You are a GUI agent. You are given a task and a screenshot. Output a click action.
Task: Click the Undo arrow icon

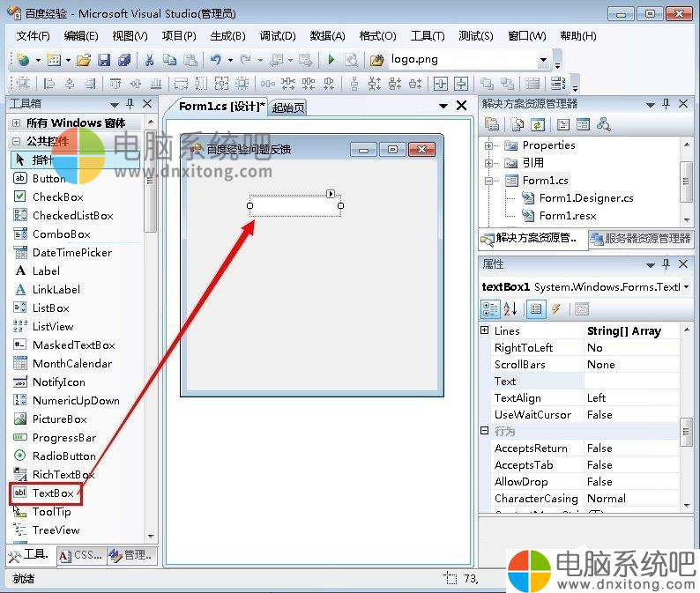coord(216,59)
